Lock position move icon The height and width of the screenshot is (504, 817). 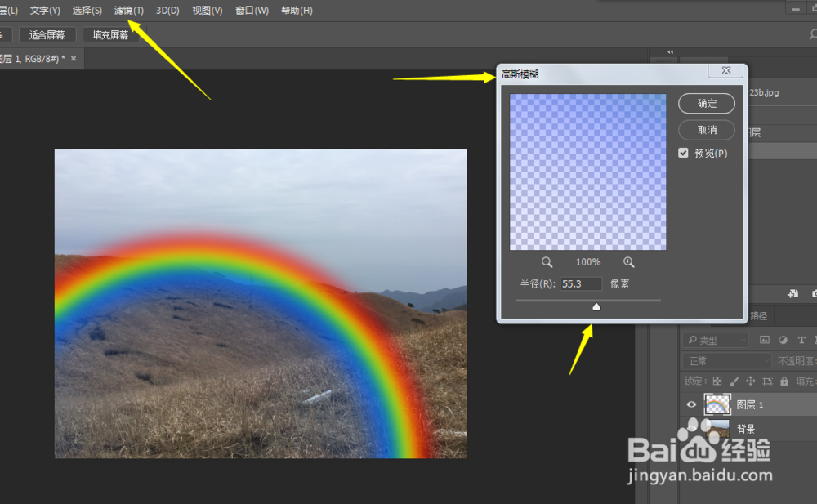[751, 381]
